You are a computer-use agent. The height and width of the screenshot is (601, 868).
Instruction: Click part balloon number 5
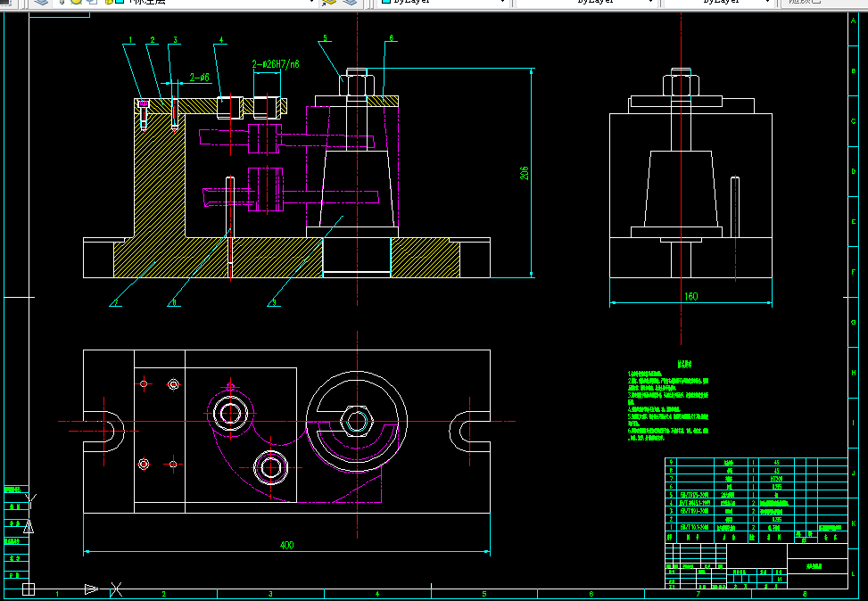click(x=325, y=38)
